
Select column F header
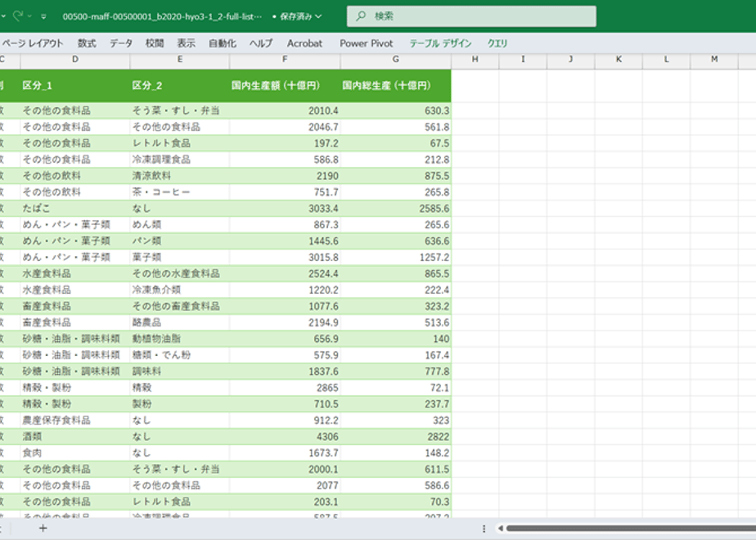[285, 59]
